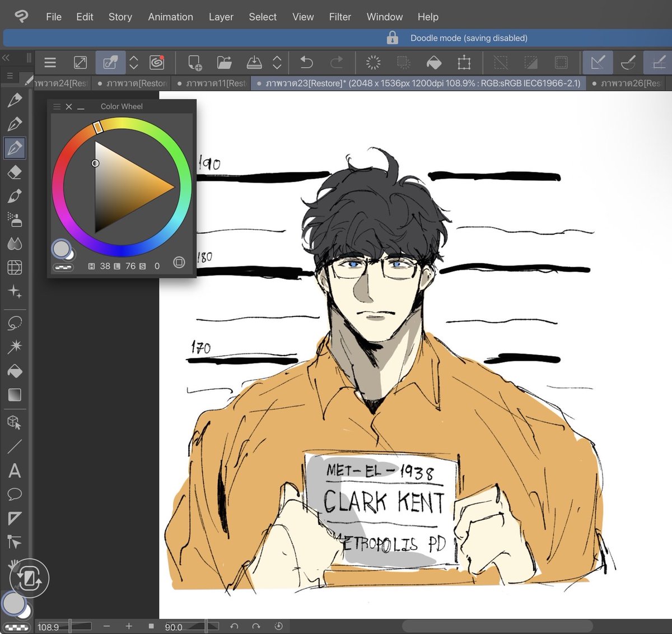Select transparent color in Color Wheel panel
Image resolution: width=672 pixels, height=634 pixels.
pyautogui.click(x=63, y=268)
